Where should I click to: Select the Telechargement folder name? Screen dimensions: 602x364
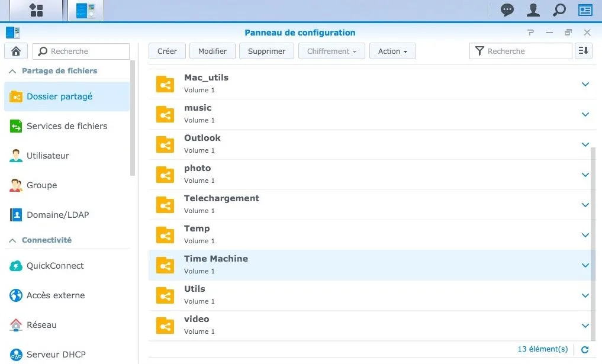point(221,198)
